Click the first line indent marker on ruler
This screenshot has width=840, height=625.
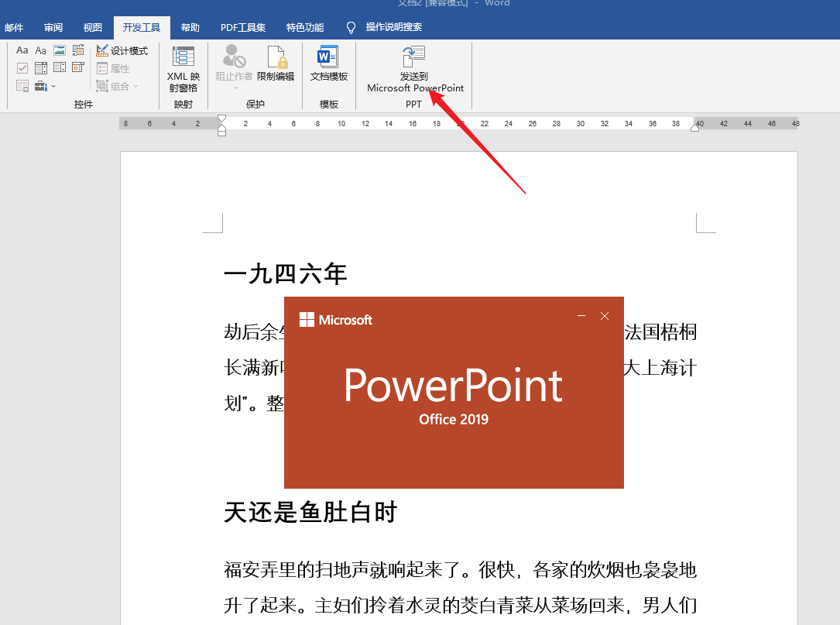click(x=221, y=118)
